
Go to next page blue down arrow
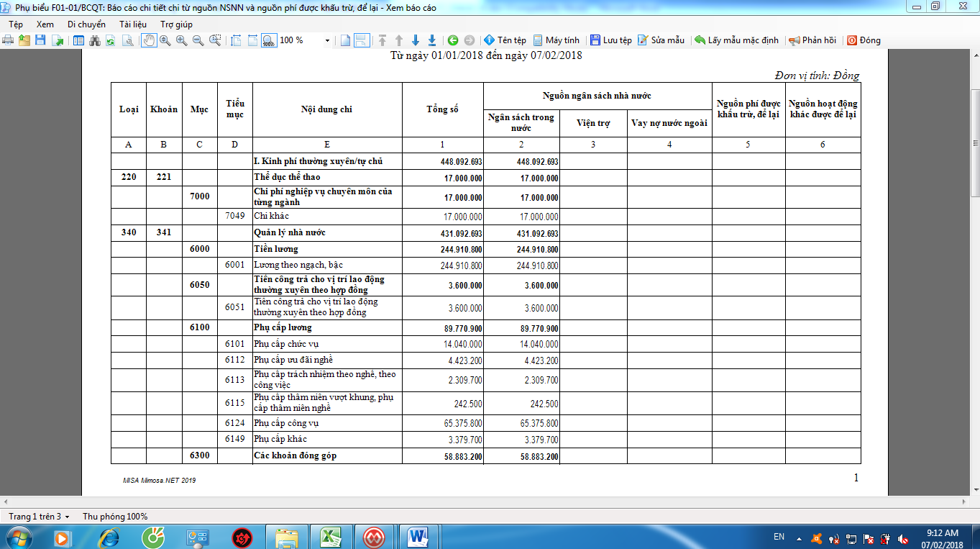tap(416, 40)
